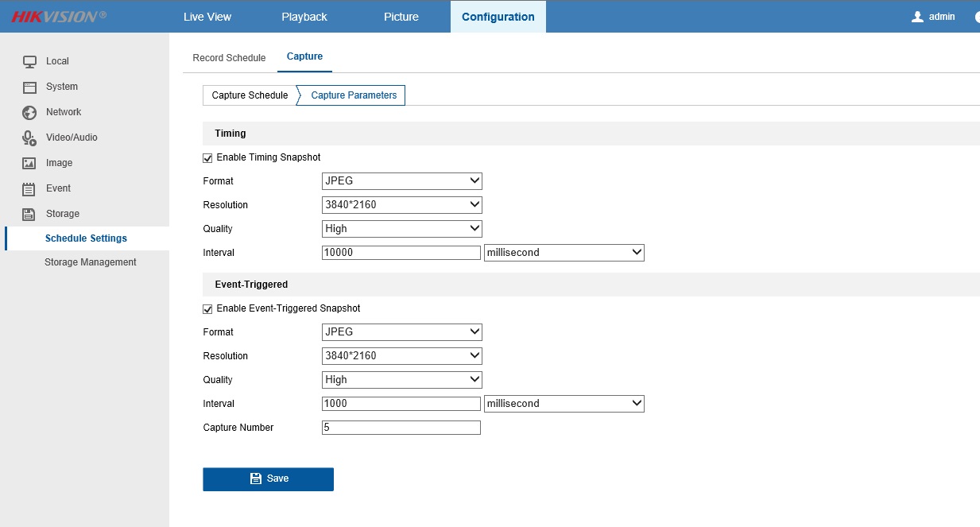Click the Capture Number input field
Image resolution: width=980 pixels, height=527 pixels.
(x=401, y=428)
